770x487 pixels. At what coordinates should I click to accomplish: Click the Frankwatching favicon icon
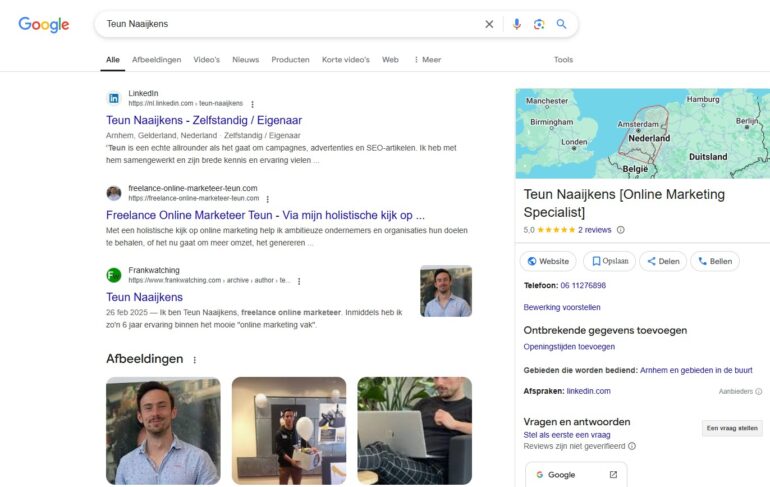pos(113,275)
